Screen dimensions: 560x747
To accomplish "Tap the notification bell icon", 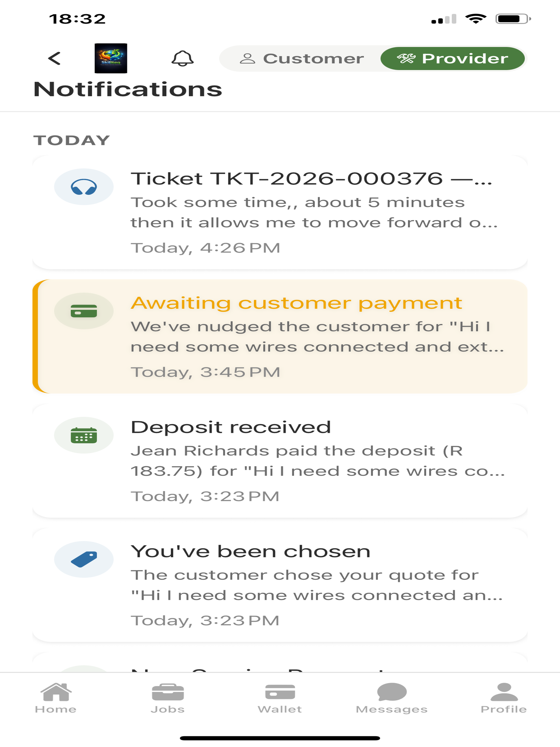I will tap(182, 59).
